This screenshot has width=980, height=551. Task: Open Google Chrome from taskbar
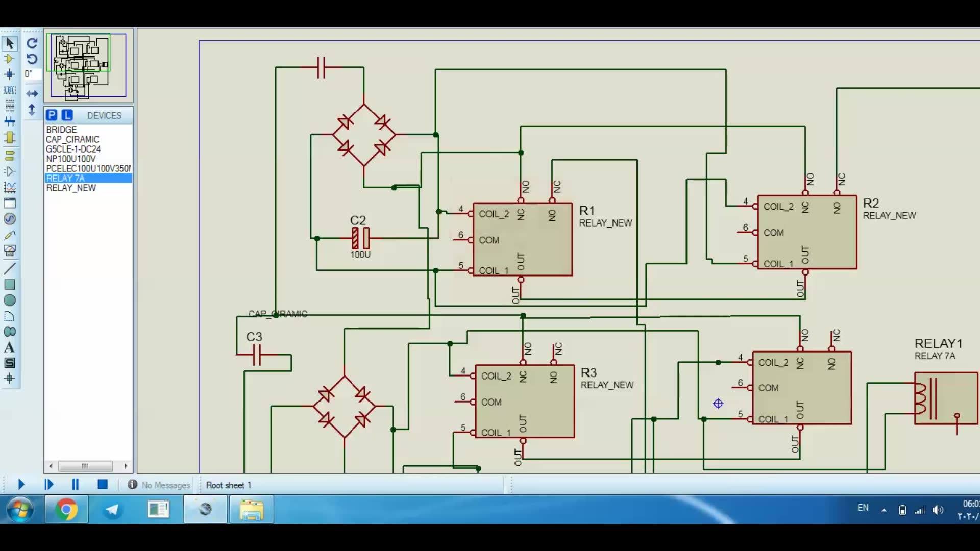click(x=66, y=509)
